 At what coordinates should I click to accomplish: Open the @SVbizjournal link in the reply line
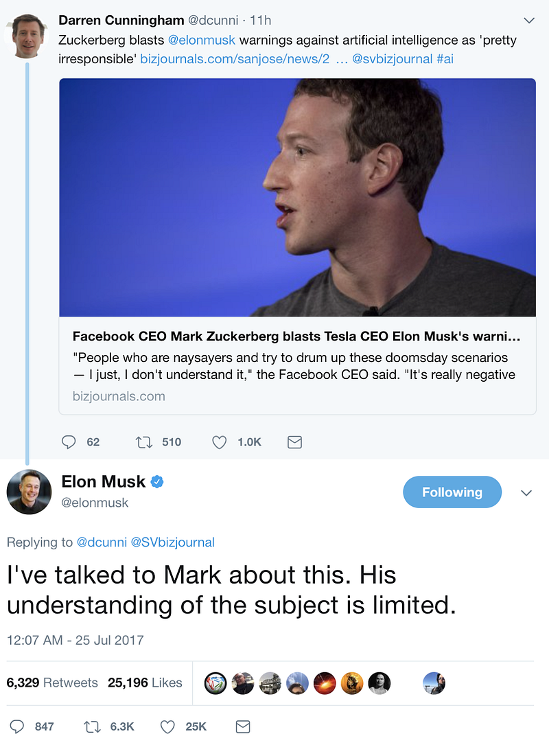(178, 542)
